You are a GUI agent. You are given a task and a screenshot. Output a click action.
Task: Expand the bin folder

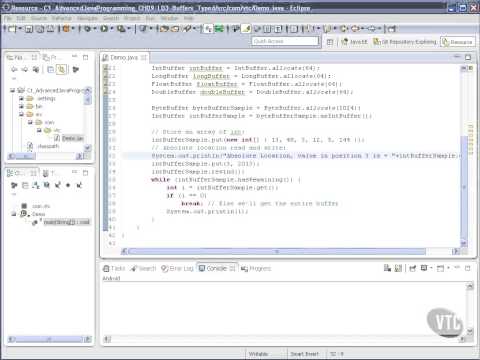[21, 106]
